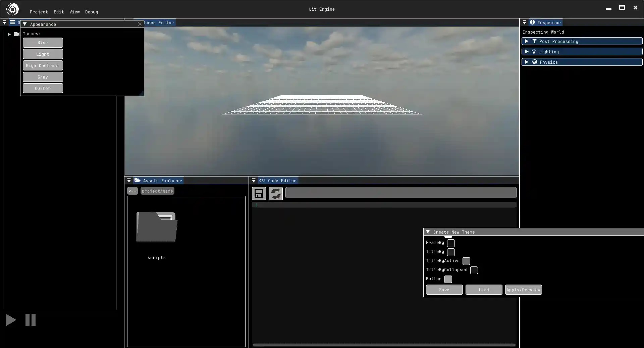Screen dimensions: 644x348
Task: Focus the Code Editor file path field
Action: tap(401, 193)
